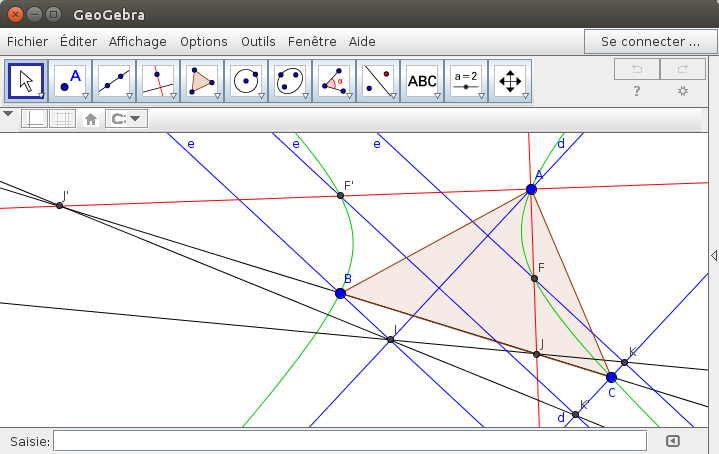This screenshot has height=454, width=719.
Task: Open the Fichier menu
Action: tap(27, 41)
